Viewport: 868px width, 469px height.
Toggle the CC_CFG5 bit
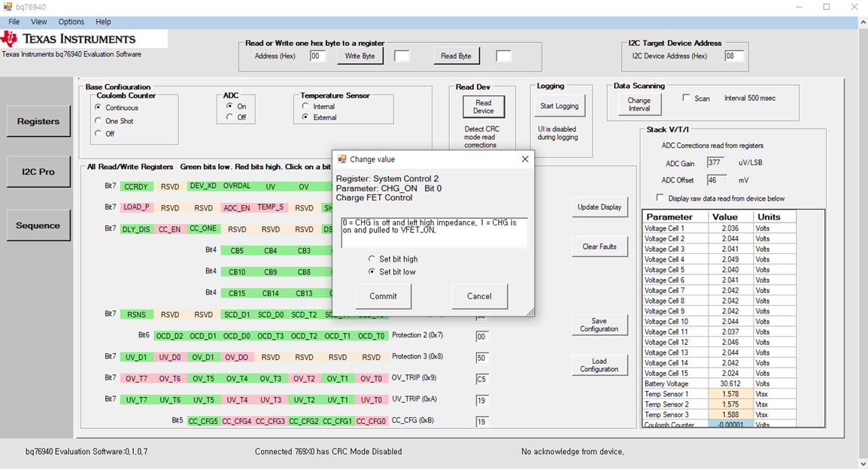tap(203, 422)
